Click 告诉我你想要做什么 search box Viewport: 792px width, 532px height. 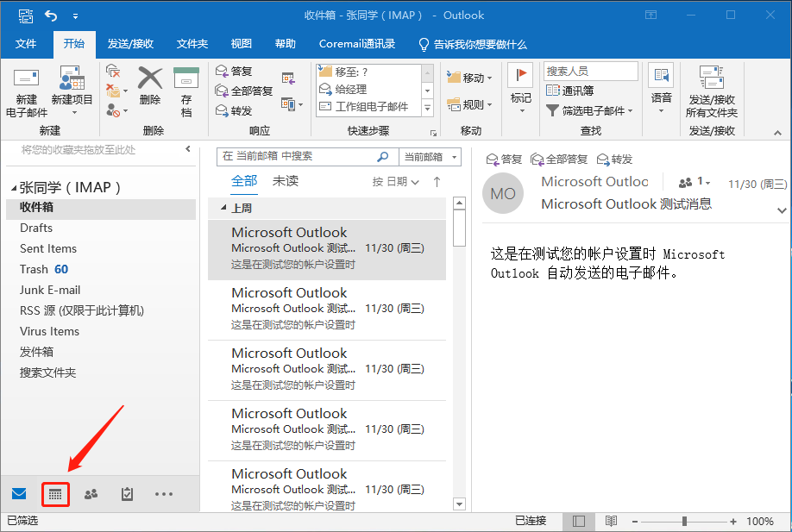coord(473,45)
